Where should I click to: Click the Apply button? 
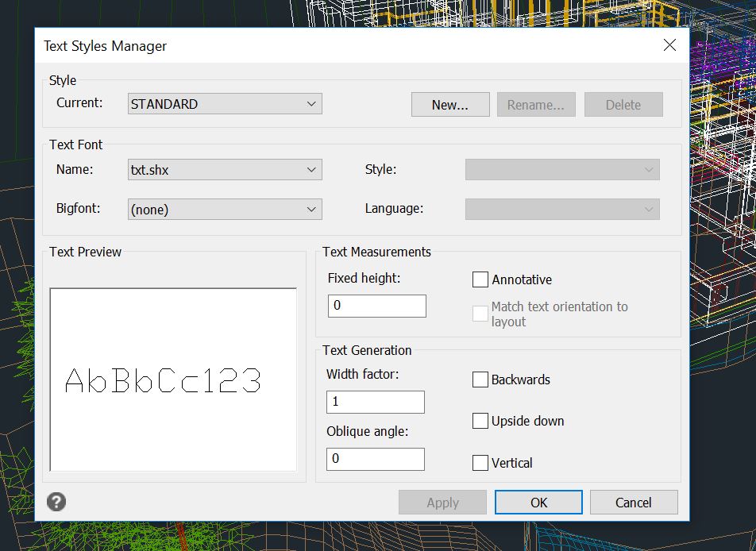pos(442,503)
